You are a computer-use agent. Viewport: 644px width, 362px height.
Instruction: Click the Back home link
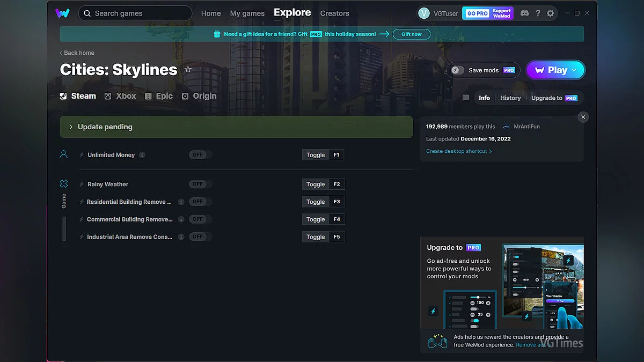(x=77, y=53)
